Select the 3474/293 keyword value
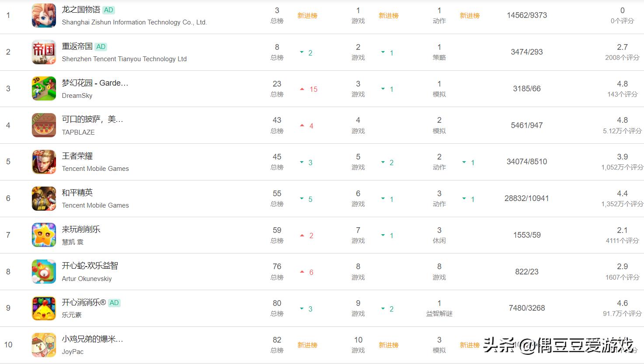644x364 pixels. (527, 52)
